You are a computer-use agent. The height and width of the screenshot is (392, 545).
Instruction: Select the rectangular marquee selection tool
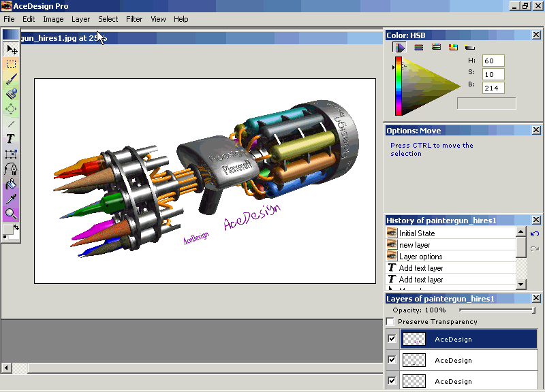click(11, 64)
